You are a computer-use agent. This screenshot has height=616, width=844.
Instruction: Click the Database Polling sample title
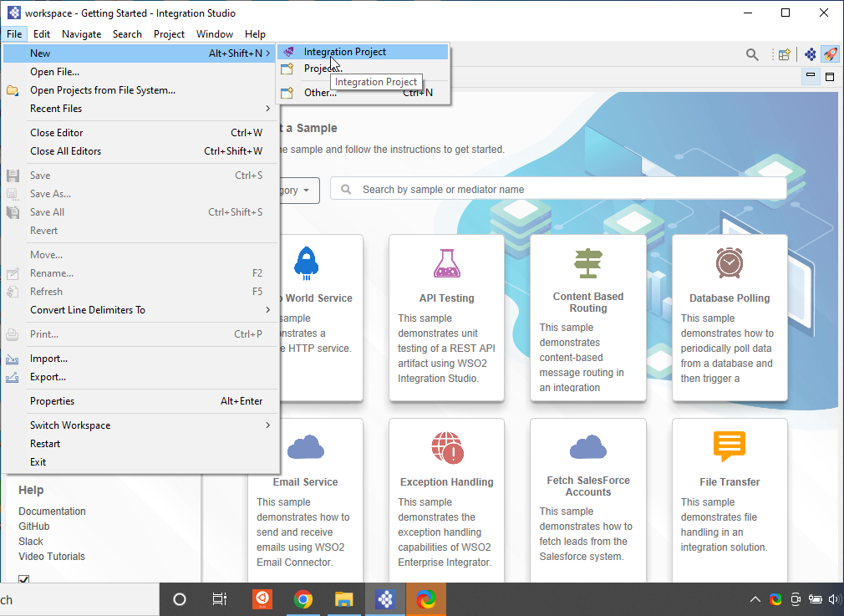(730, 298)
